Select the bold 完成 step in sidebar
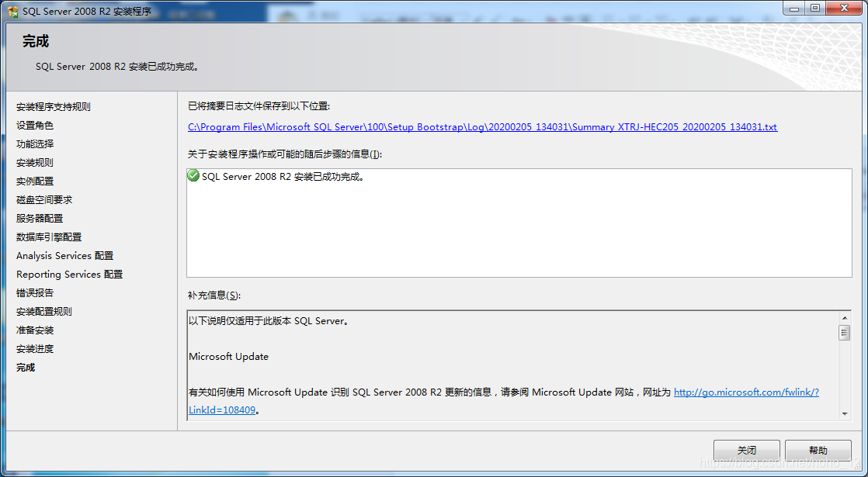 [26, 367]
